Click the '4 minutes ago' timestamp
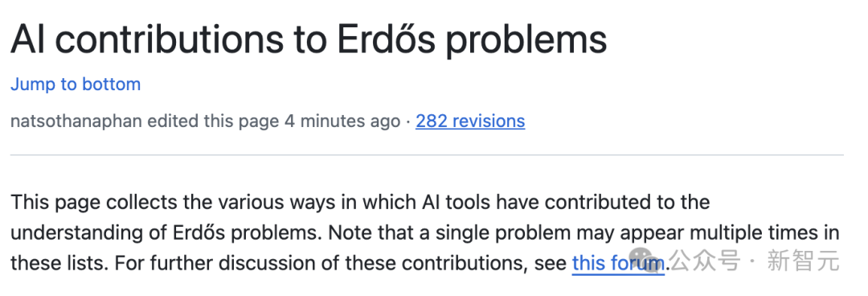 (x=342, y=121)
